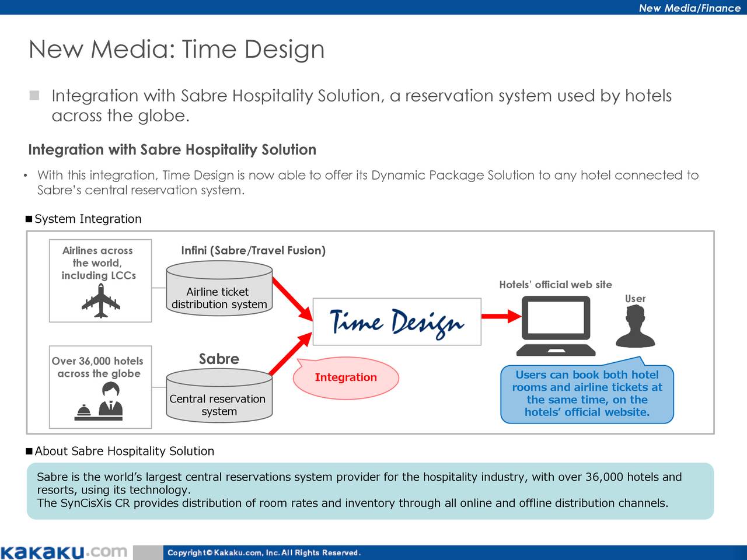Click the 'System Integration' heading

click(88, 219)
